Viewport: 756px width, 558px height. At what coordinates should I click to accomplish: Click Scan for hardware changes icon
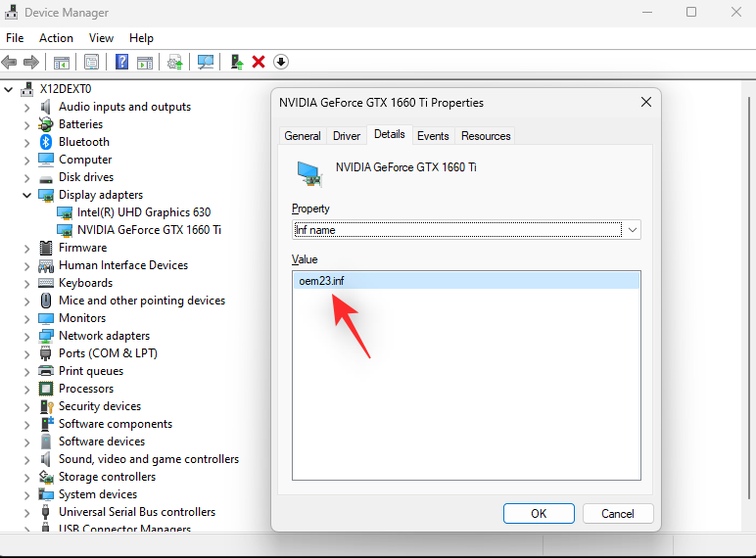coord(206,62)
